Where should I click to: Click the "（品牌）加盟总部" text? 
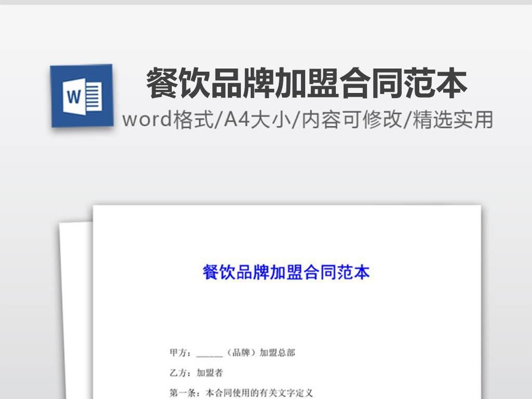(260, 353)
